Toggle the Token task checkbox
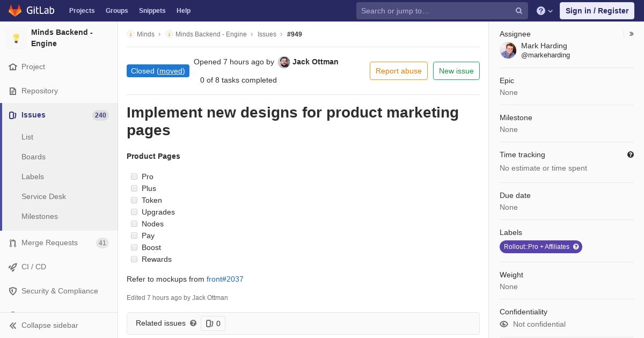 pyautogui.click(x=134, y=200)
